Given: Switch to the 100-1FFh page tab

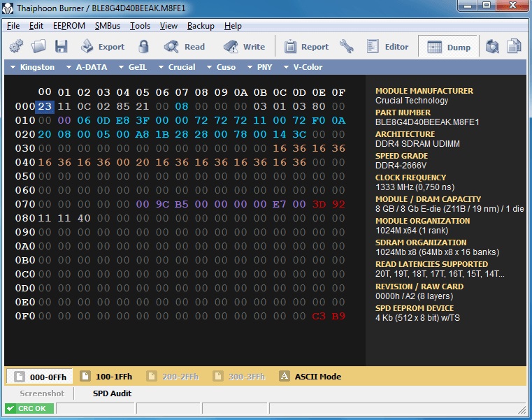Looking at the screenshot, I should tap(106, 377).
